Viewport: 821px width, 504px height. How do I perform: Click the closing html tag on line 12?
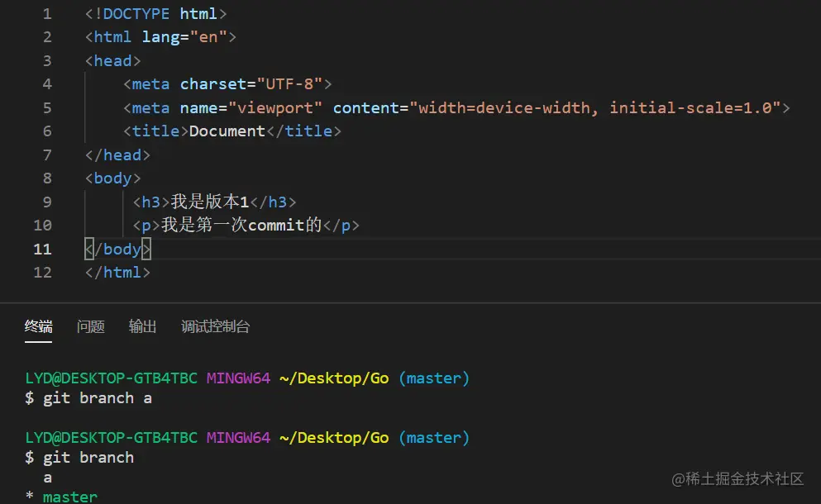(117, 272)
